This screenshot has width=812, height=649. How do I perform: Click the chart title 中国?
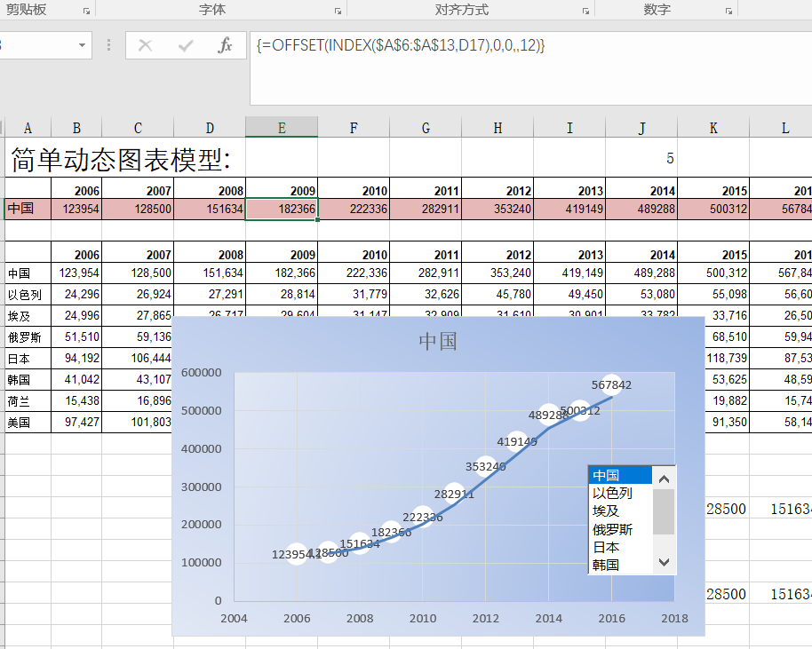pyautogui.click(x=437, y=341)
